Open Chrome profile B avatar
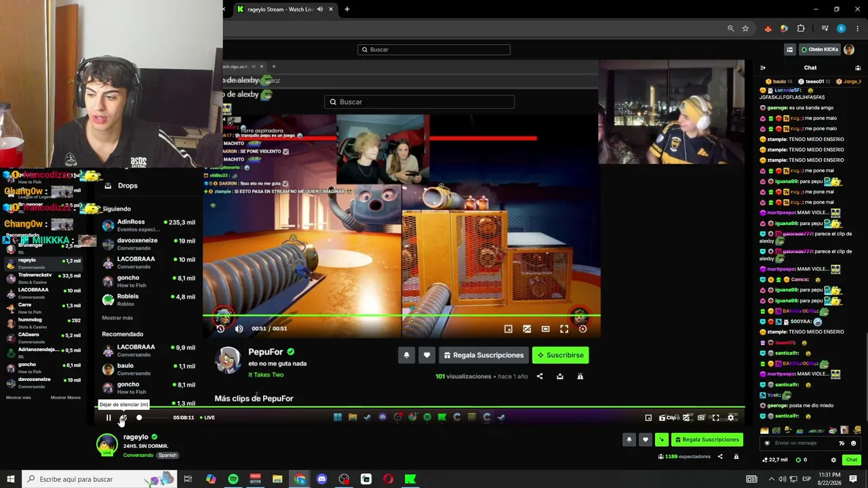This screenshot has width=868, height=488. tap(841, 28)
